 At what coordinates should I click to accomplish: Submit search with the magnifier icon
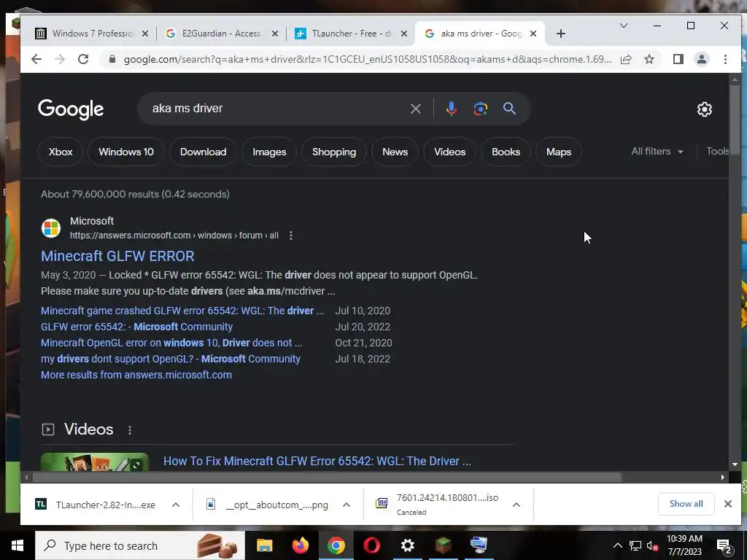[509, 109]
